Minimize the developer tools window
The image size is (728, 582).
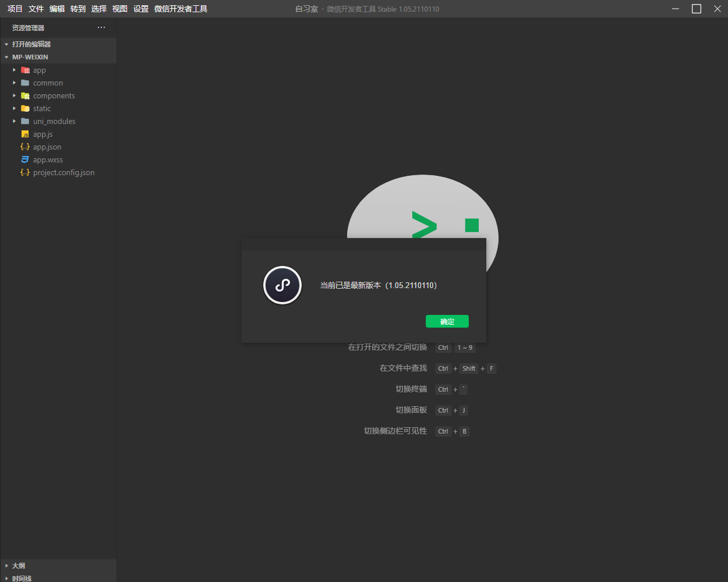(676, 9)
